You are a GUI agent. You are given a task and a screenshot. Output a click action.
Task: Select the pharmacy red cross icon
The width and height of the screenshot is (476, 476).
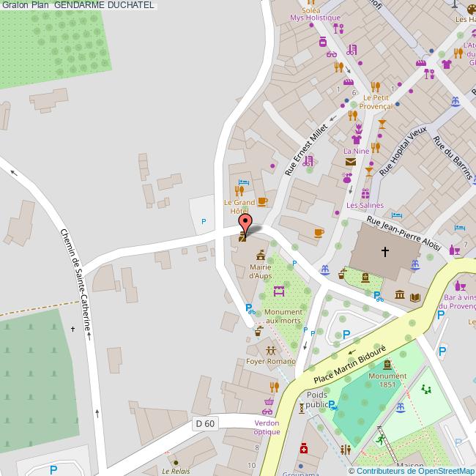pyautogui.click(x=303, y=448)
